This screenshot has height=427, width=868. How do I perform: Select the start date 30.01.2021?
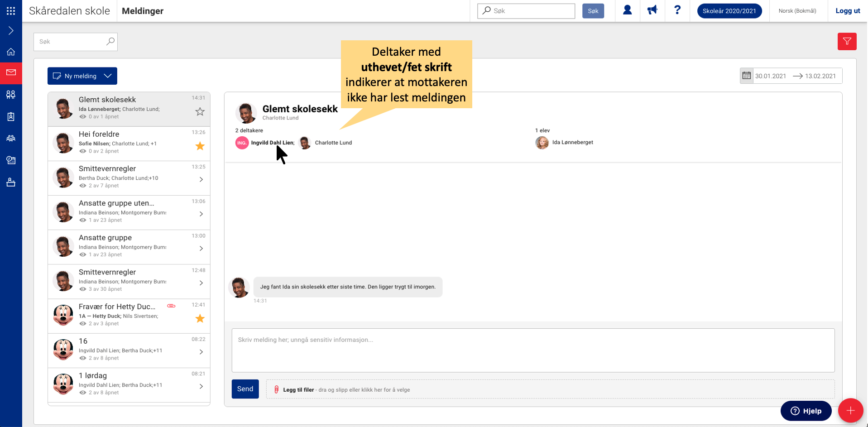click(770, 76)
